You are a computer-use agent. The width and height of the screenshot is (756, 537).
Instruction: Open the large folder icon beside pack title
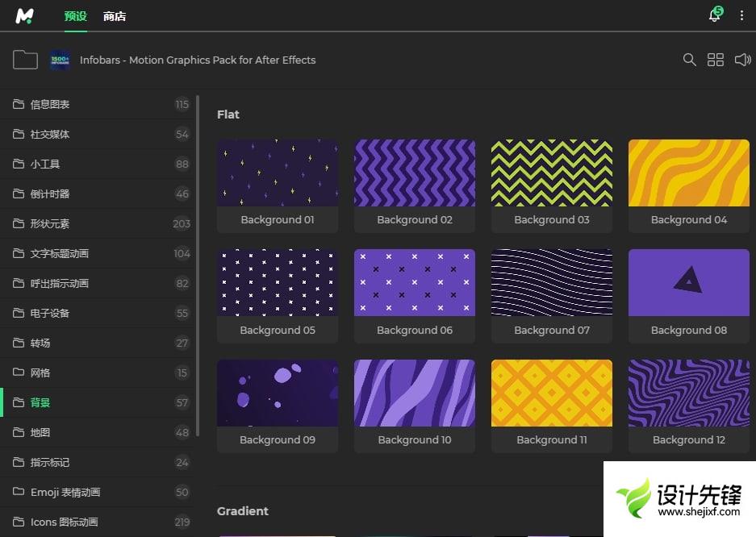(x=25, y=60)
